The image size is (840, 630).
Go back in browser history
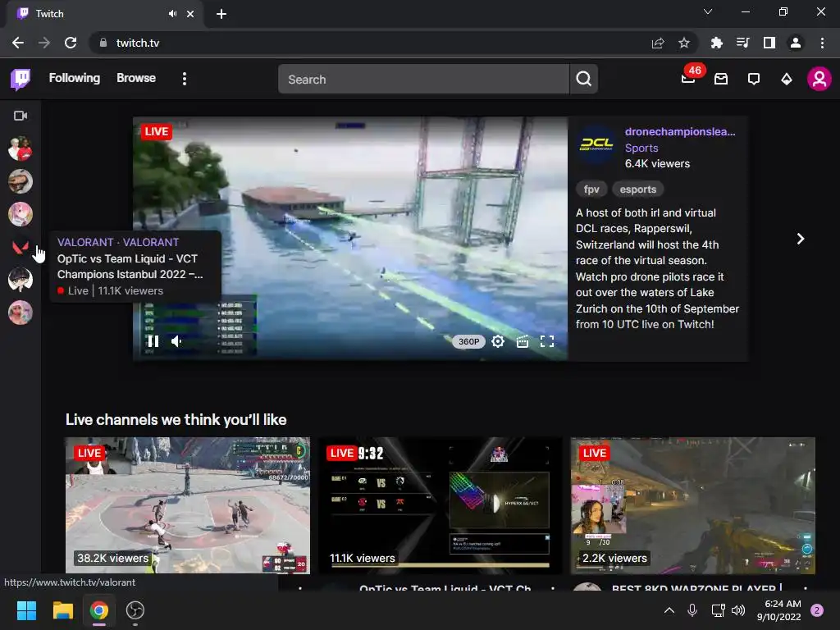point(18,43)
